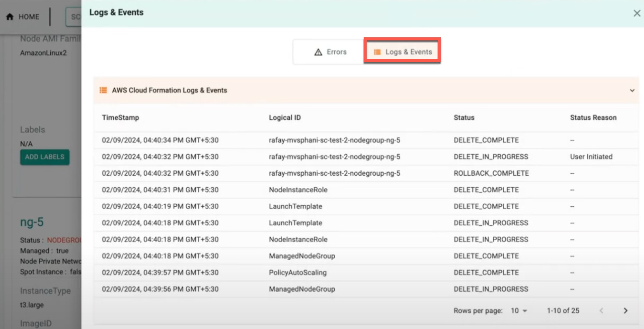Click NodeInstanceRole in the 04:40:18 row
The width and height of the screenshot is (644, 329).
pos(298,240)
